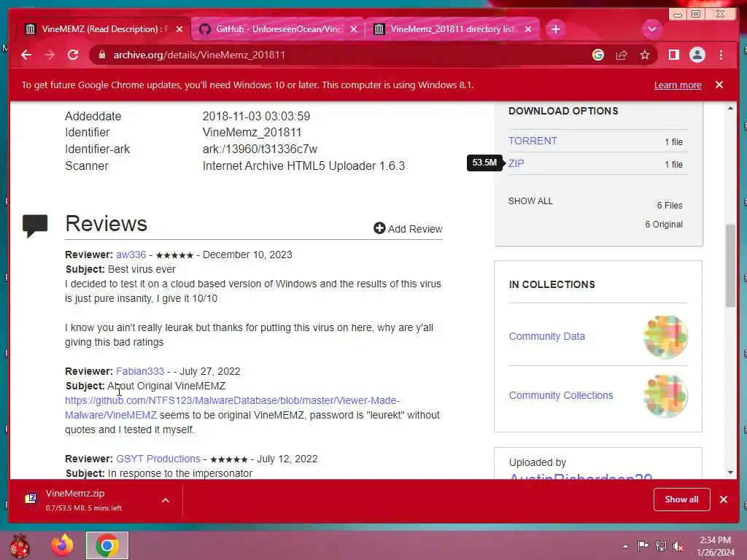
Task: Click VineMemz.zip file icon in downloads bar
Action: (31, 499)
